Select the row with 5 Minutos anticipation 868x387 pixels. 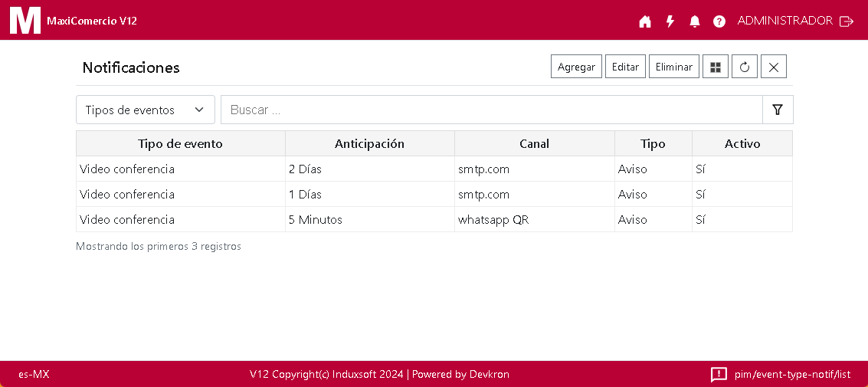point(369,219)
